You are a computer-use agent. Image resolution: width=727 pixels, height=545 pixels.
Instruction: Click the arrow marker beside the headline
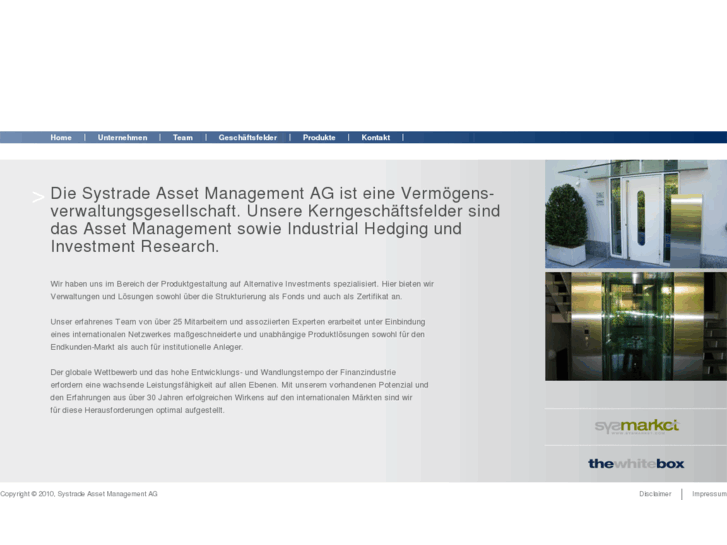tap(38, 198)
